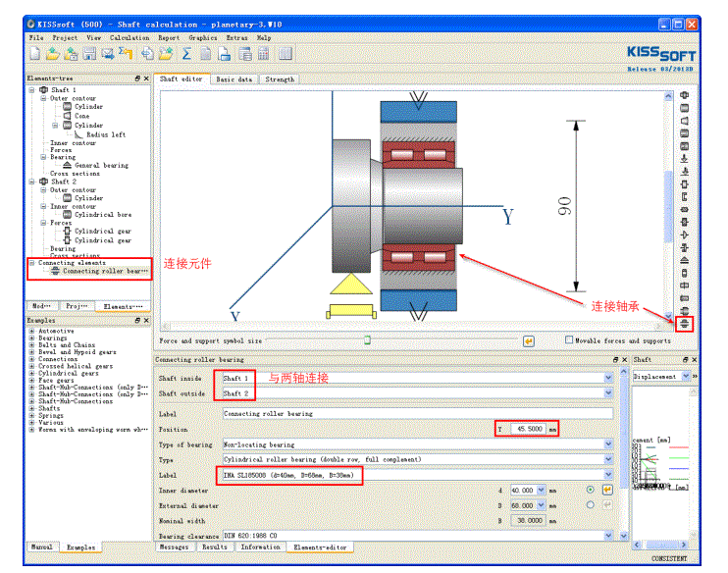728x573 pixels.
Task: Click the Position Y value field
Action: tap(529, 429)
